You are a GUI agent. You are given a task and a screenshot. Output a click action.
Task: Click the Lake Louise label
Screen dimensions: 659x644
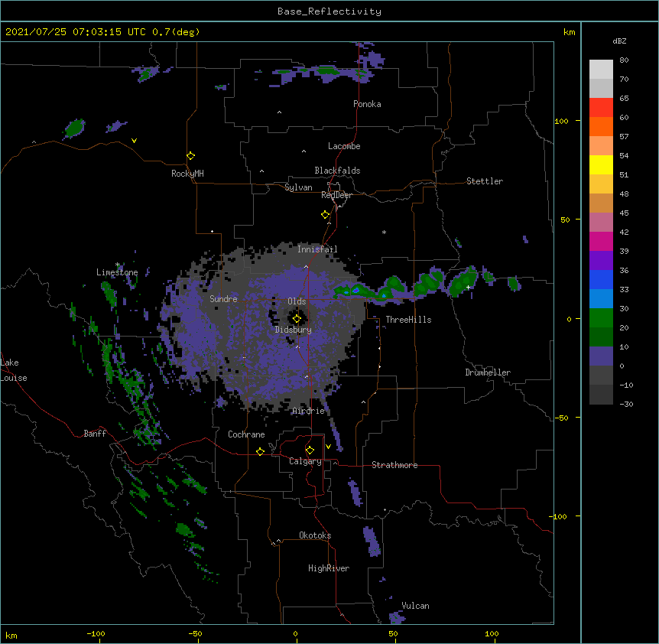pyautogui.click(x=14, y=370)
